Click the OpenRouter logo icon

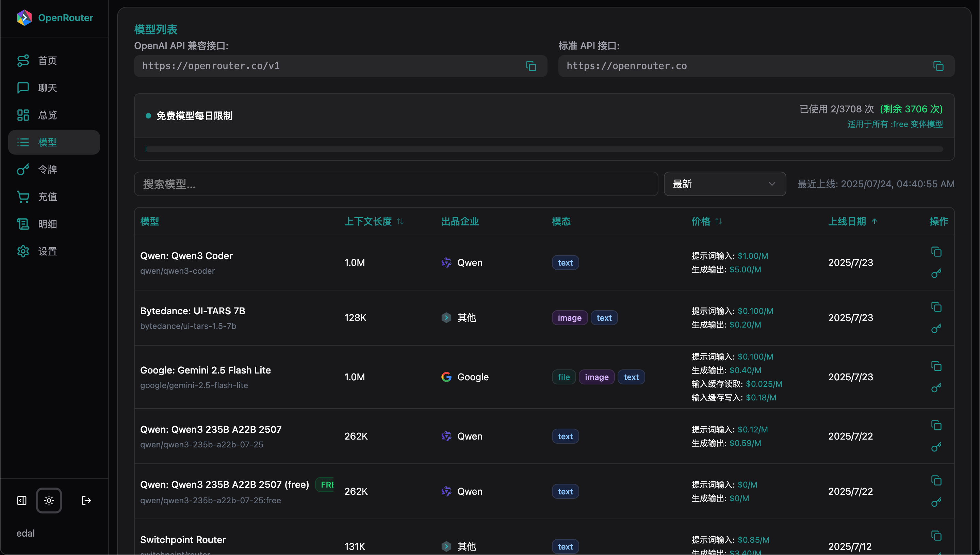(24, 17)
